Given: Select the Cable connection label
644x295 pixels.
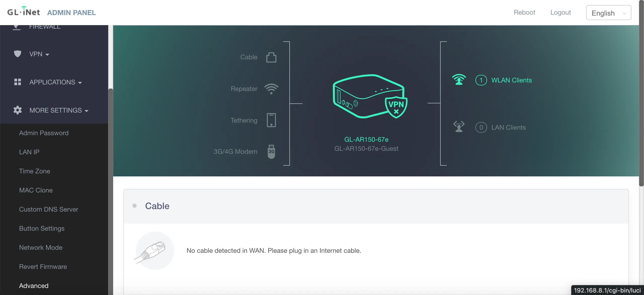Looking at the screenshot, I should point(249,57).
